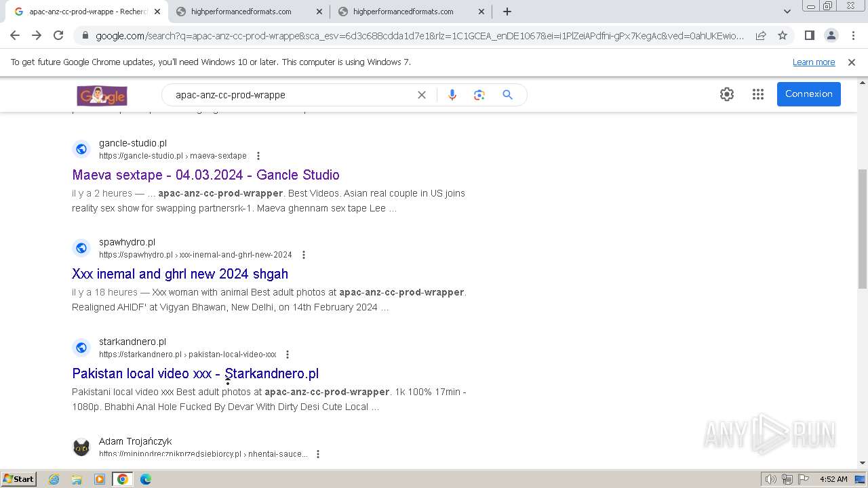Click the Google doodle logo
This screenshot has width=868, height=488.
tap(102, 95)
